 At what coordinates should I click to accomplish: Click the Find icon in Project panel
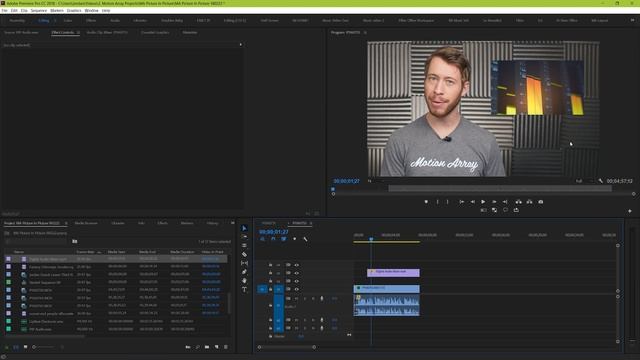coord(198,347)
